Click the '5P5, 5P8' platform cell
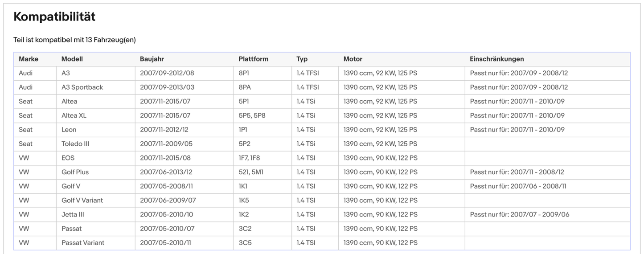The height and width of the screenshot is (254, 644). [251, 115]
